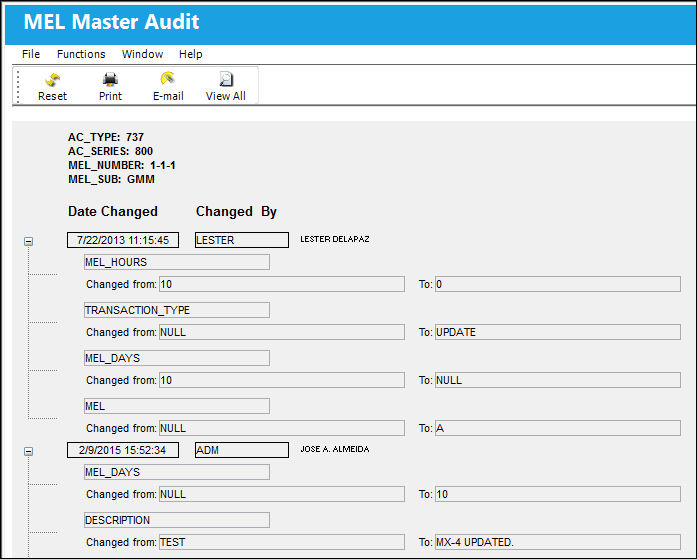Click the ADM changed-by field
The height and width of the screenshot is (559, 697).
click(242, 450)
